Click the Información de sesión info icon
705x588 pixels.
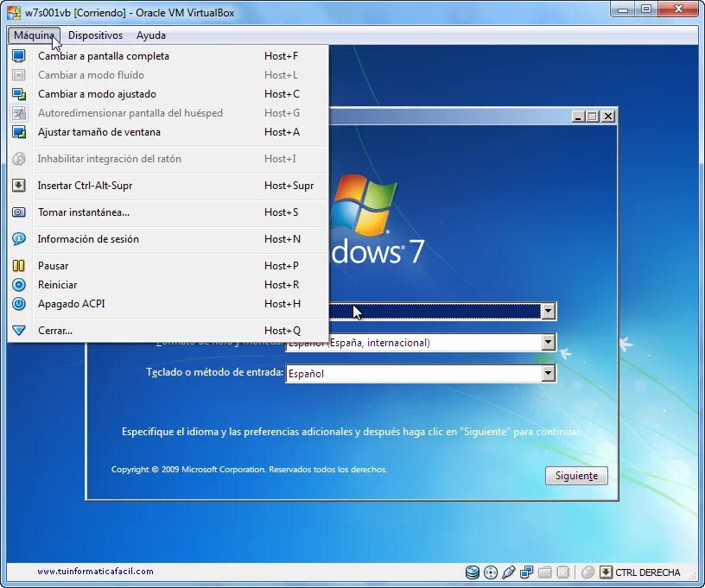(x=19, y=238)
